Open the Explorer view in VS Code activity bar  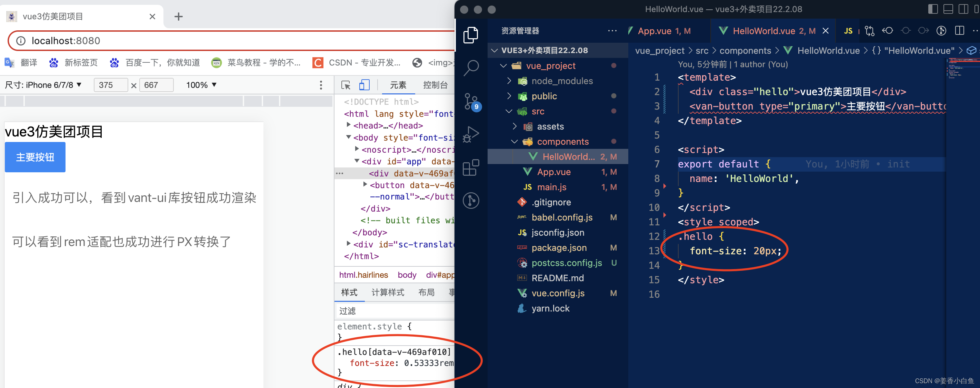click(471, 35)
